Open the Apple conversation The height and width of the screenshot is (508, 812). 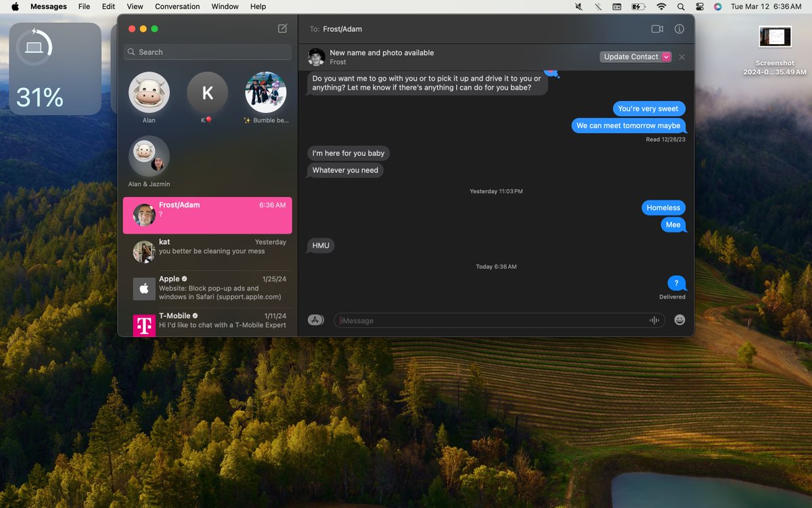click(x=208, y=289)
